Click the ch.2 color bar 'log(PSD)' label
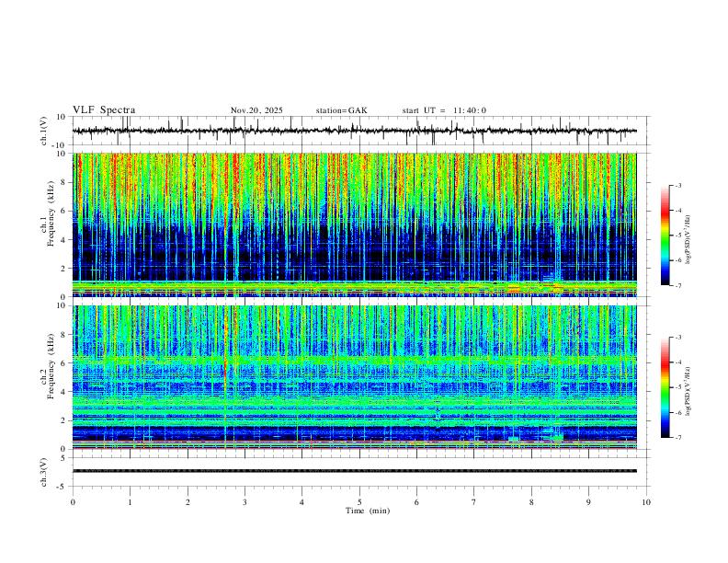The height and width of the screenshot is (563, 728). click(x=688, y=391)
